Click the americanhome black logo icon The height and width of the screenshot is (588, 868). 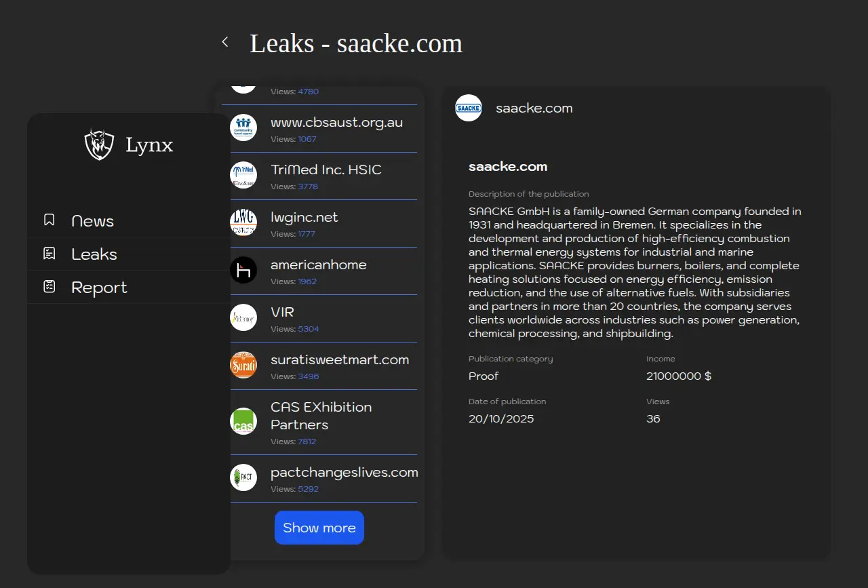pos(243,271)
